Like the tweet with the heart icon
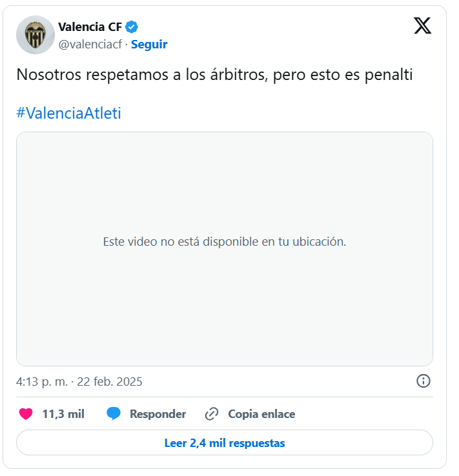Viewport: 459px width, 476px height. coord(26,414)
